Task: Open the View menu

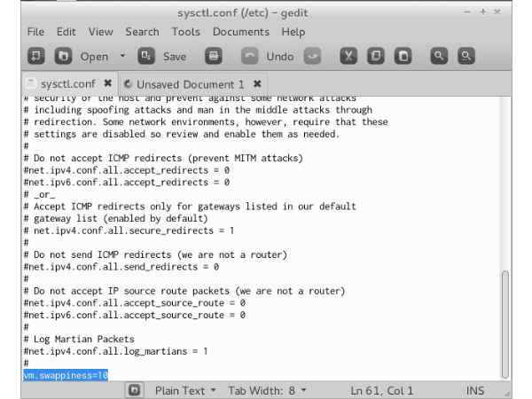Action: click(100, 32)
